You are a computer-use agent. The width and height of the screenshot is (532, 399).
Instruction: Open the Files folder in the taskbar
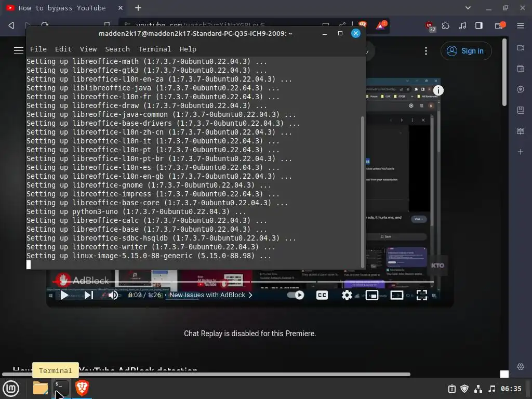(41, 388)
